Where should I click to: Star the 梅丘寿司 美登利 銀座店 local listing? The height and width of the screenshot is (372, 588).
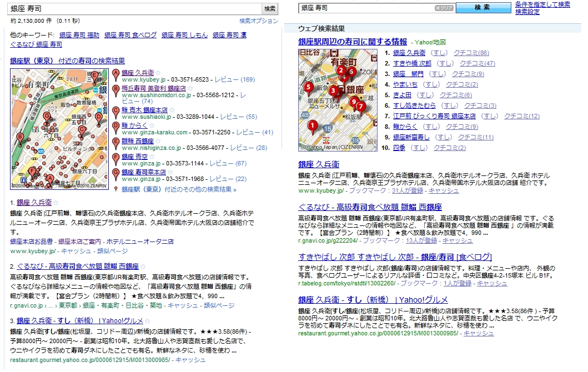click(190, 88)
